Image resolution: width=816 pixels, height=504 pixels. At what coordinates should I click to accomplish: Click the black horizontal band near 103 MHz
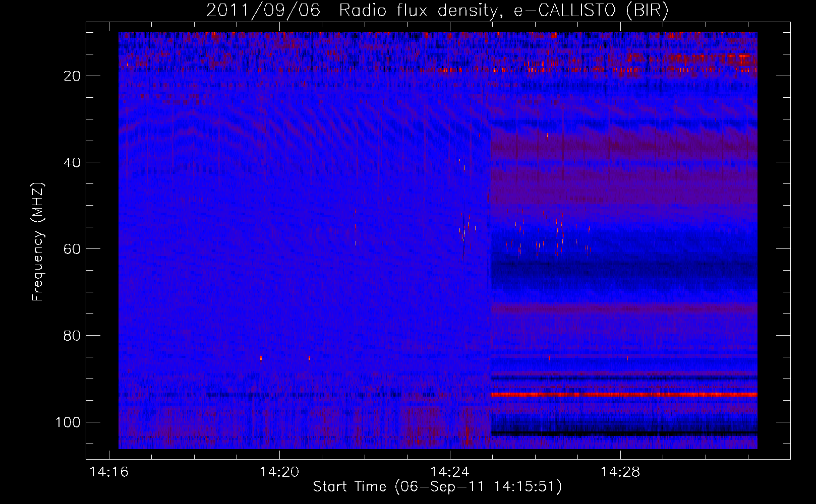click(624, 433)
